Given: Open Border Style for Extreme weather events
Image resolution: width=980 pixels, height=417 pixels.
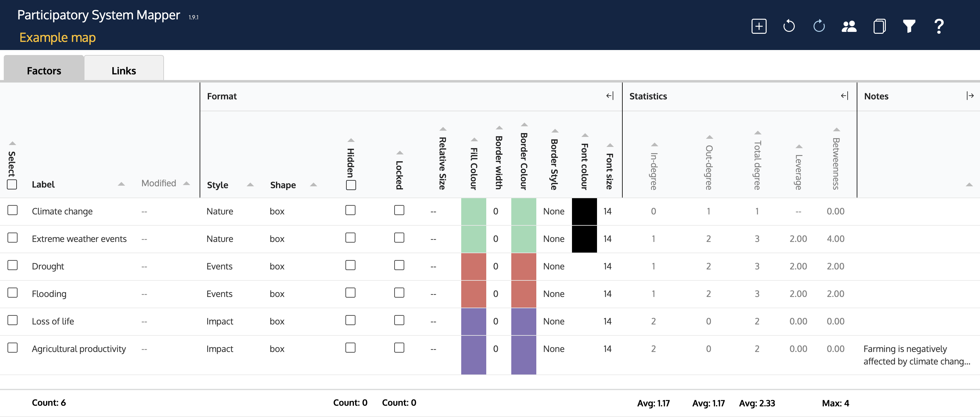Looking at the screenshot, I should pyautogui.click(x=554, y=239).
